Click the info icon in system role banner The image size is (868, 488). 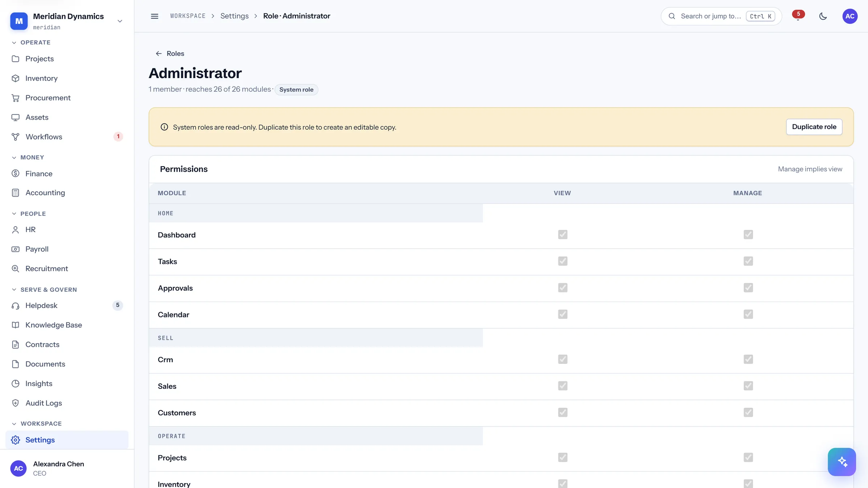pyautogui.click(x=164, y=127)
